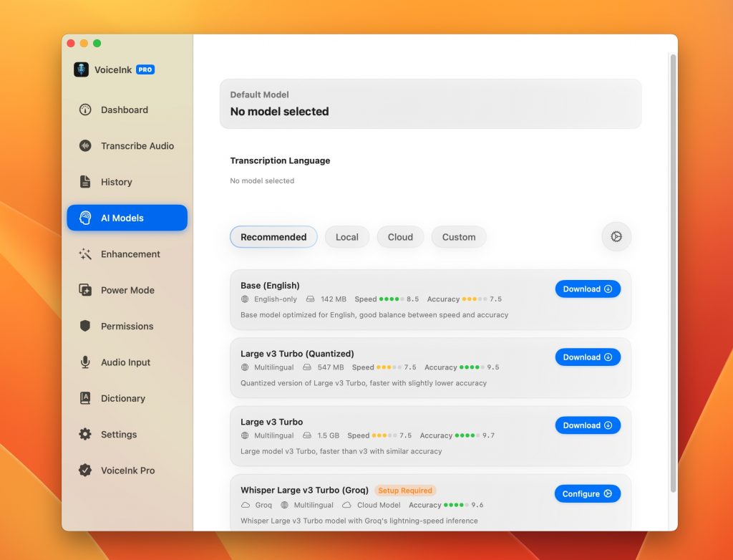Download Large v3 Turbo (Quantized)
The height and width of the screenshot is (560, 733).
pos(588,357)
